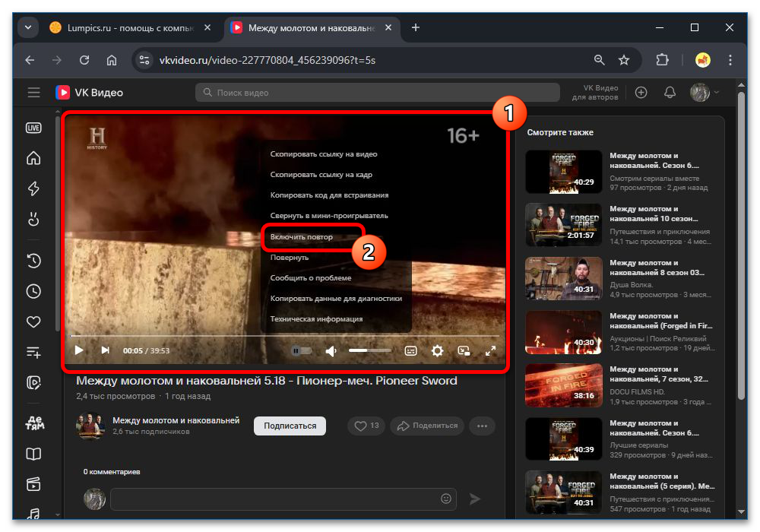This screenshot has height=532, width=760.
Task: Choose 'Копировать код для встраивания'
Action: (329, 195)
